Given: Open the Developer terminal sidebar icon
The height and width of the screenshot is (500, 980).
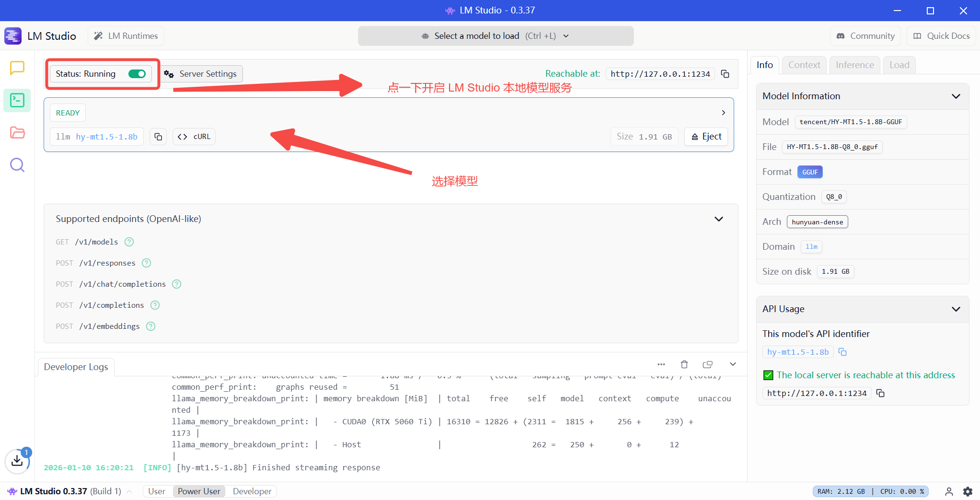Looking at the screenshot, I should [x=17, y=100].
